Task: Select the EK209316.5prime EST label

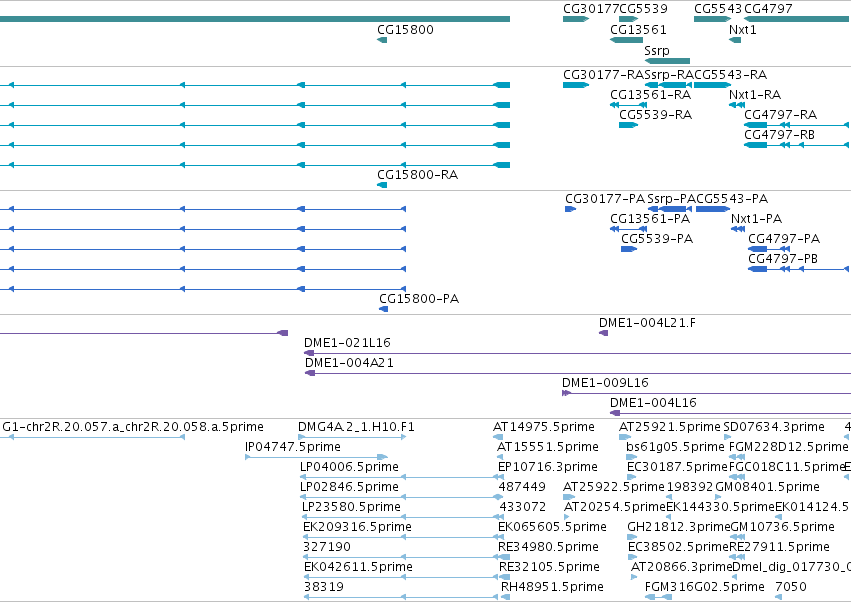Action: [357, 528]
